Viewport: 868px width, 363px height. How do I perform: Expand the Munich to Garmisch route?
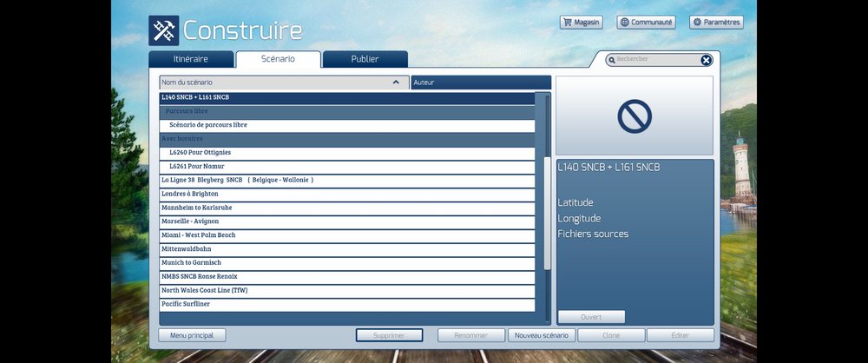[347, 262]
